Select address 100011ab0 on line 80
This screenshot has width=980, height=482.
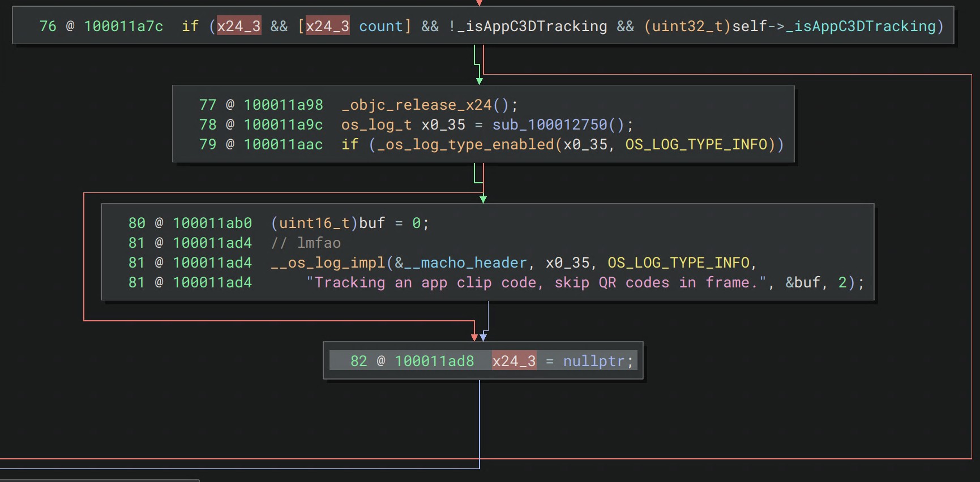pos(212,223)
